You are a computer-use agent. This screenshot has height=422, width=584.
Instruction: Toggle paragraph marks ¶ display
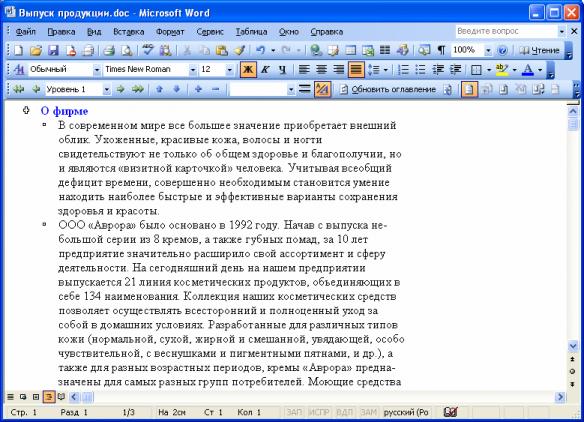click(x=441, y=50)
